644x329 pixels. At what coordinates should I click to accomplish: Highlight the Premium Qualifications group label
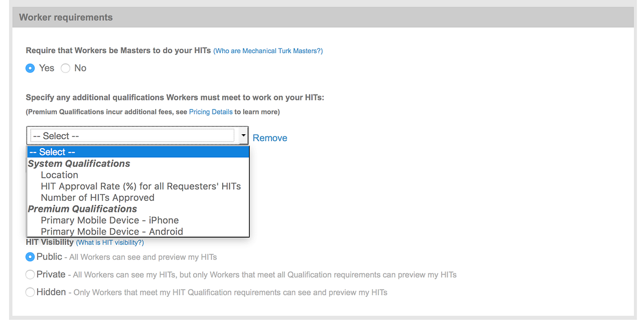click(82, 208)
